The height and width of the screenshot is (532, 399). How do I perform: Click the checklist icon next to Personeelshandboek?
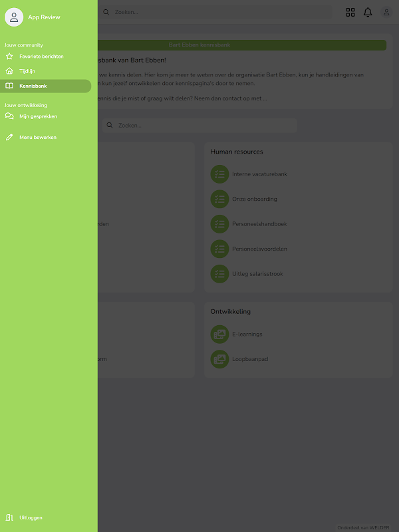pyautogui.click(x=220, y=224)
